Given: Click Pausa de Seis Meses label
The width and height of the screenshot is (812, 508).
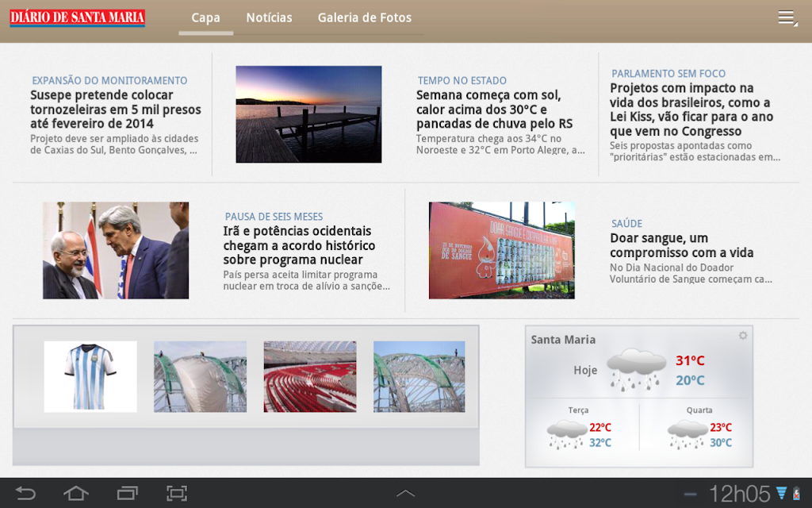Looking at the screenshot, I should (274, 217).
